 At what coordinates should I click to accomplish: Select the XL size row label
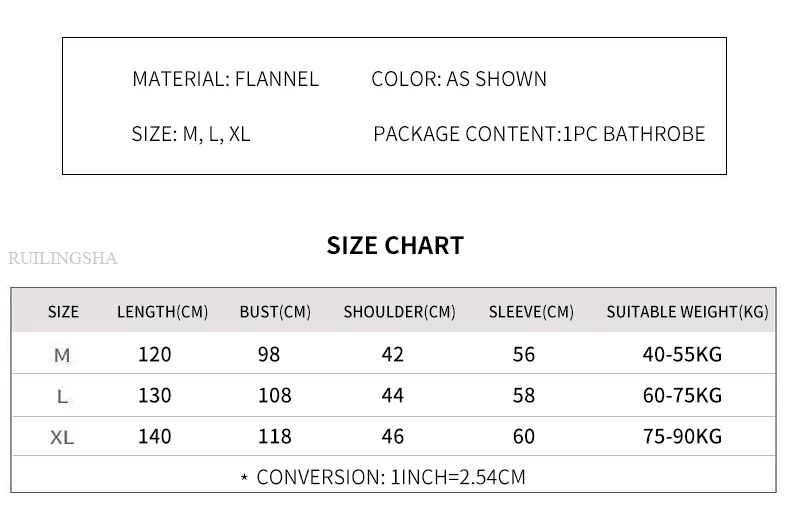click(x=62, y=437)
